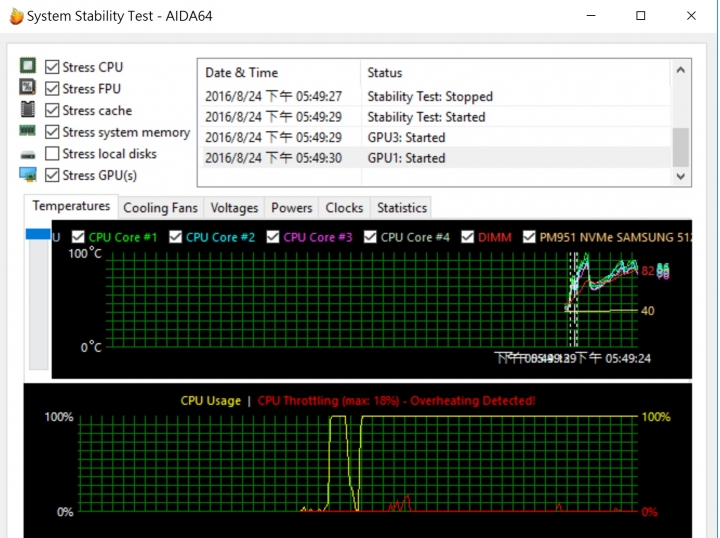Toggle the Stress GPU(s) checkbox
720x538 pixels.
[x=52, y=175]
